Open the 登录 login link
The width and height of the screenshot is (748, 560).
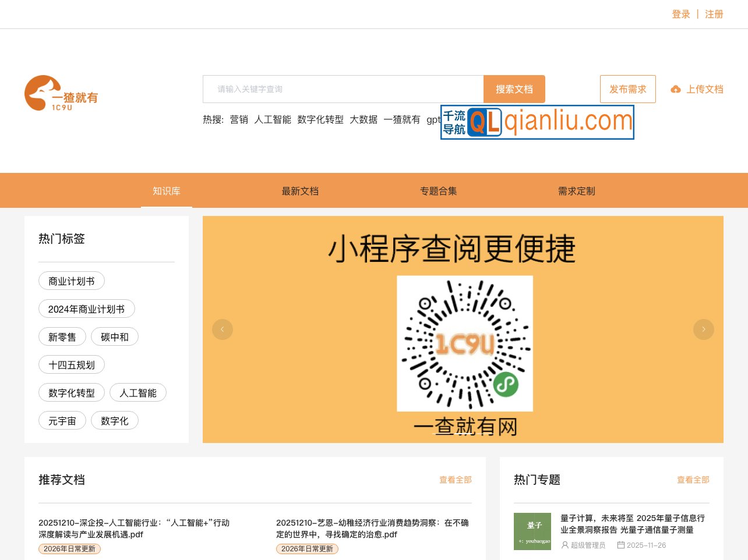click(x=681, y=14)
